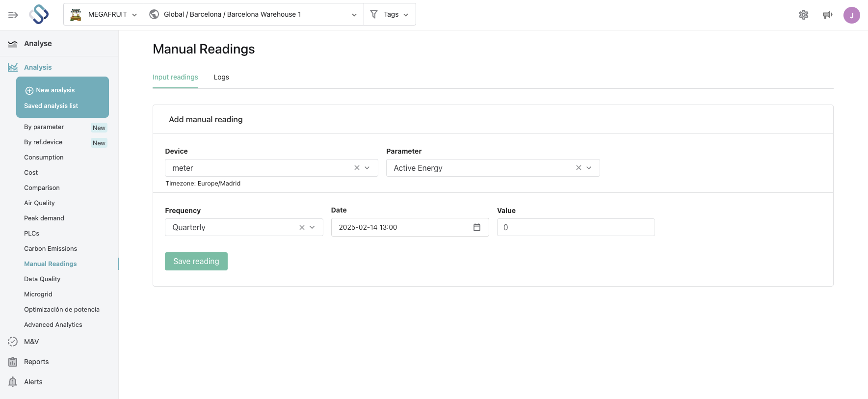Open the Consumption analysis page
The image size is (868, 399).
coord(44,158)
